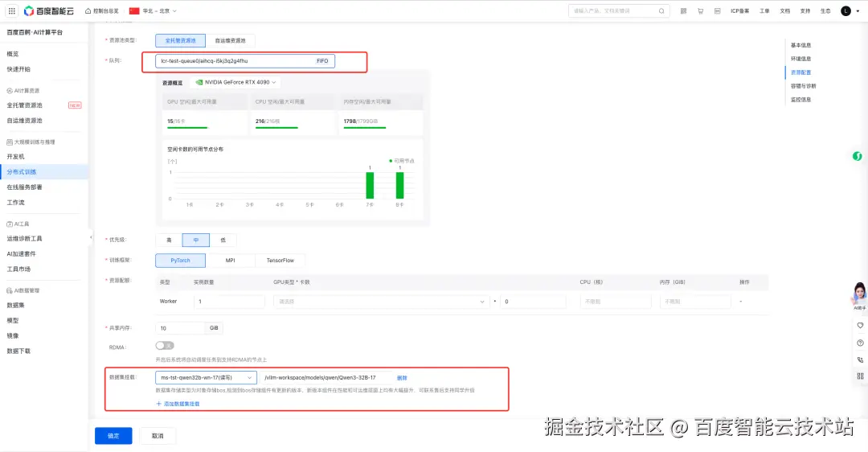The image size is (868, 452).
Task: Open 工具市场 in the sidebar
Action: coord(18,269)
